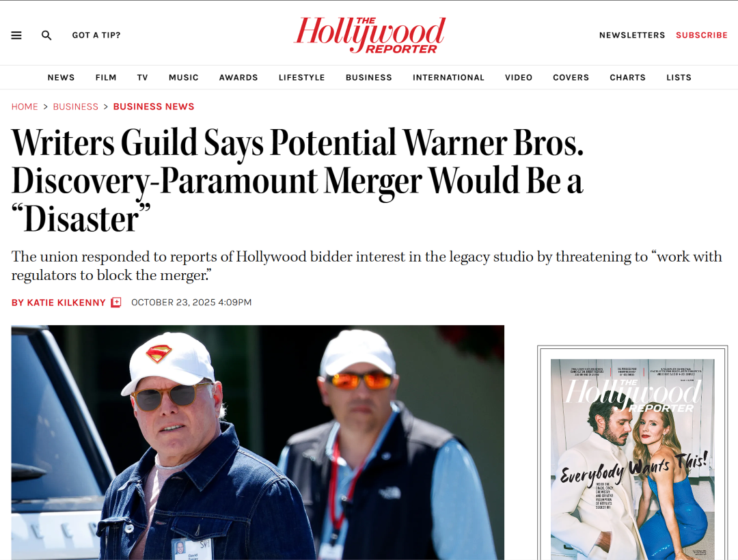
Task: Click the Katie Kilkenny author byline
Action: point(59,303)
